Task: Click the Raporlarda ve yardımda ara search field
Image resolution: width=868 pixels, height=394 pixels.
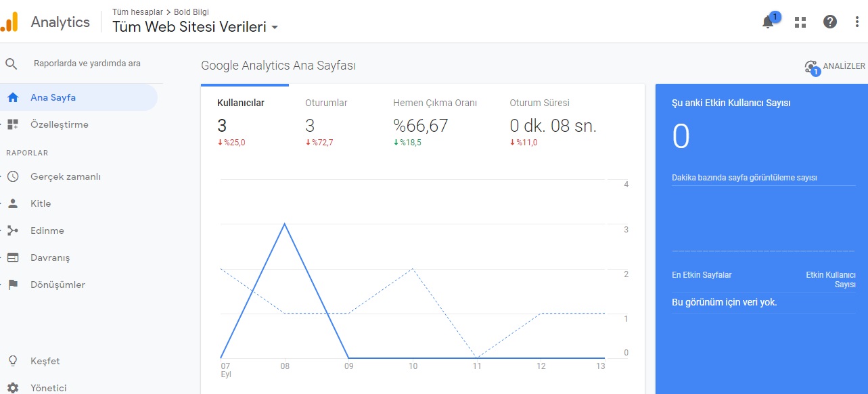Action: (x=87, y=64)
